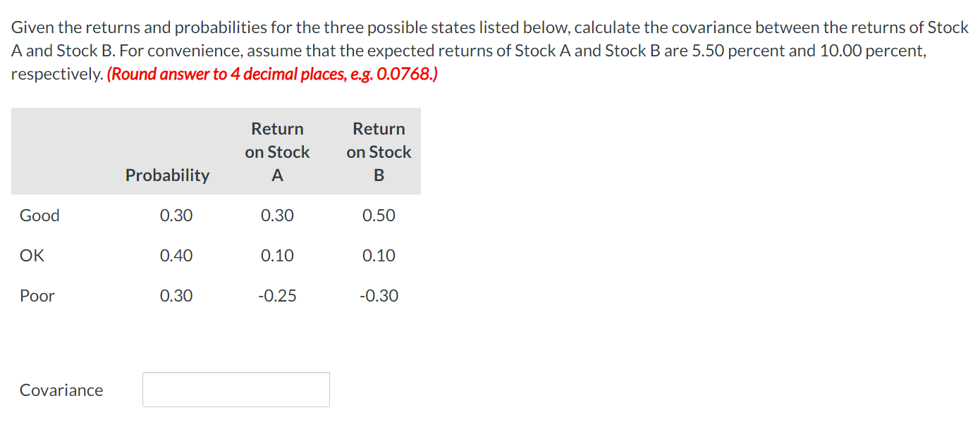This screenshot has height=434, width=980.
Task: Click the Return on Stock B header
Action: click(379, 151)
